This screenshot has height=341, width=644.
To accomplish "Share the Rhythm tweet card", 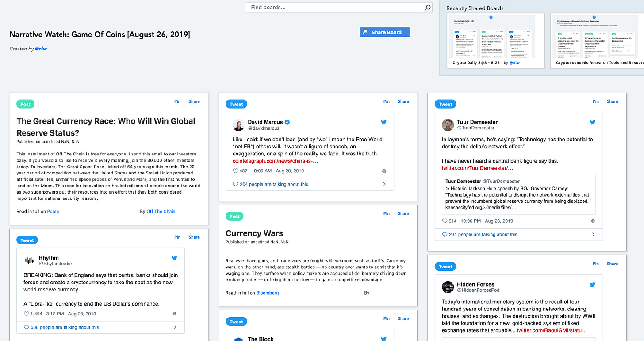I will (194, 237).
